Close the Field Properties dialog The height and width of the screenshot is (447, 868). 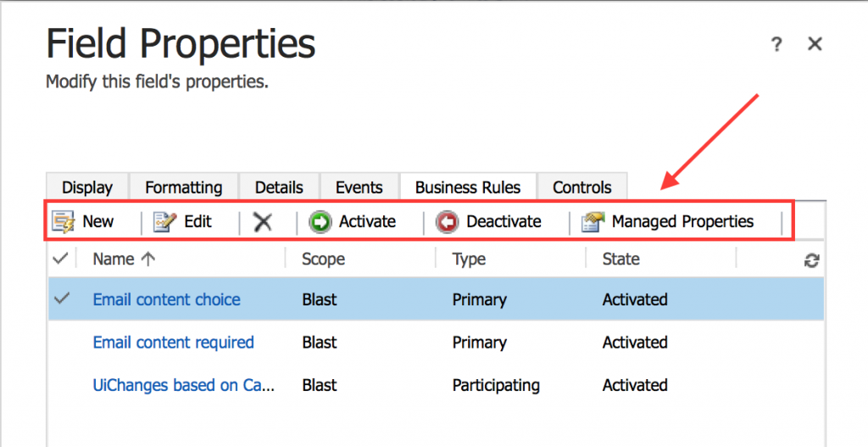[815, 44]
